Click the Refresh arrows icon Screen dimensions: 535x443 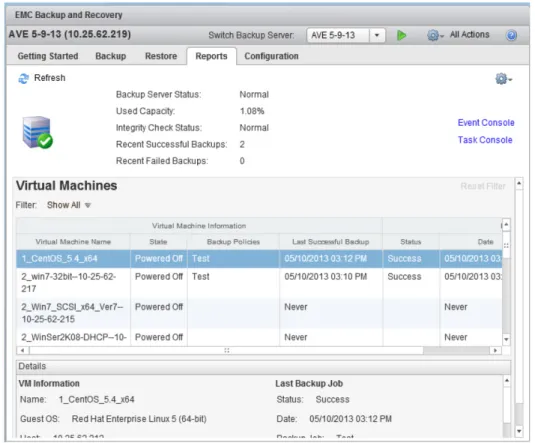click(24, 78)
